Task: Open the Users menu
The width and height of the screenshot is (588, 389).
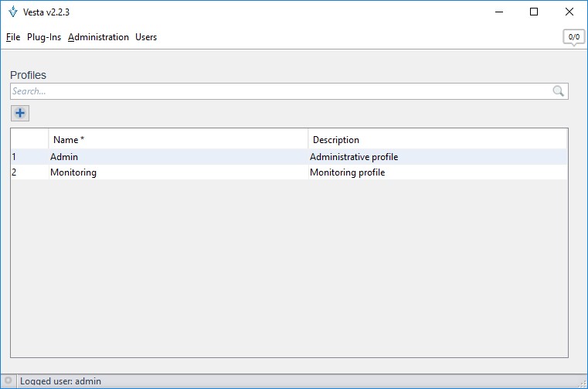Action: coord(146,37)
